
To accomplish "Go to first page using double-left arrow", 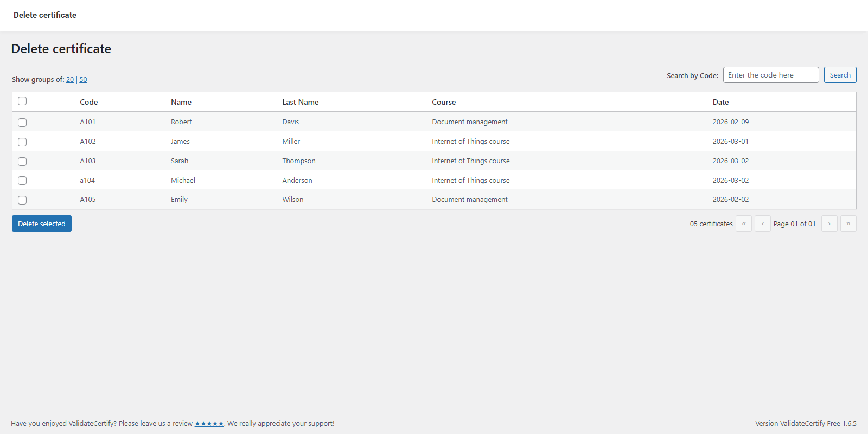I will (743, 224).
